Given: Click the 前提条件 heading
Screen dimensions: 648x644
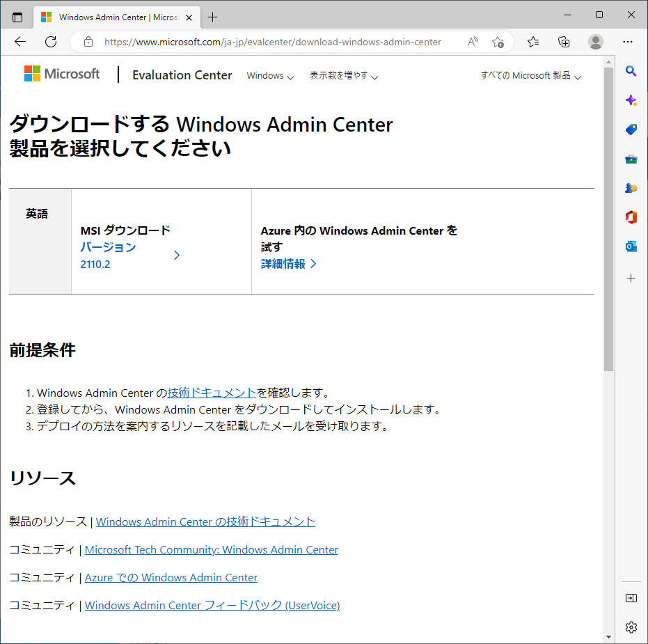Looking at the screenshot, I should (42, 350).
